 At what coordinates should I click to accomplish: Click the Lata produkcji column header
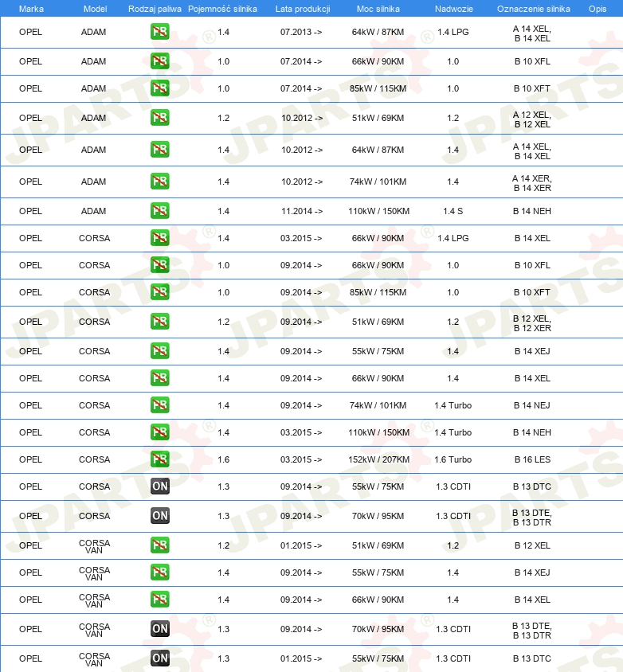[x=303, y=9]
